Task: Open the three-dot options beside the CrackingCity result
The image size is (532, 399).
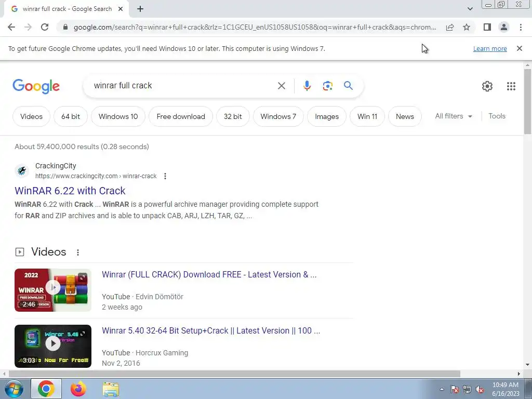Action: (165, 176)
